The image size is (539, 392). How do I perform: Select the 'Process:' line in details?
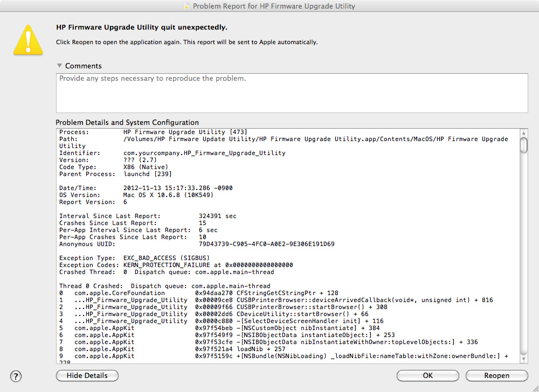(153, 132)
